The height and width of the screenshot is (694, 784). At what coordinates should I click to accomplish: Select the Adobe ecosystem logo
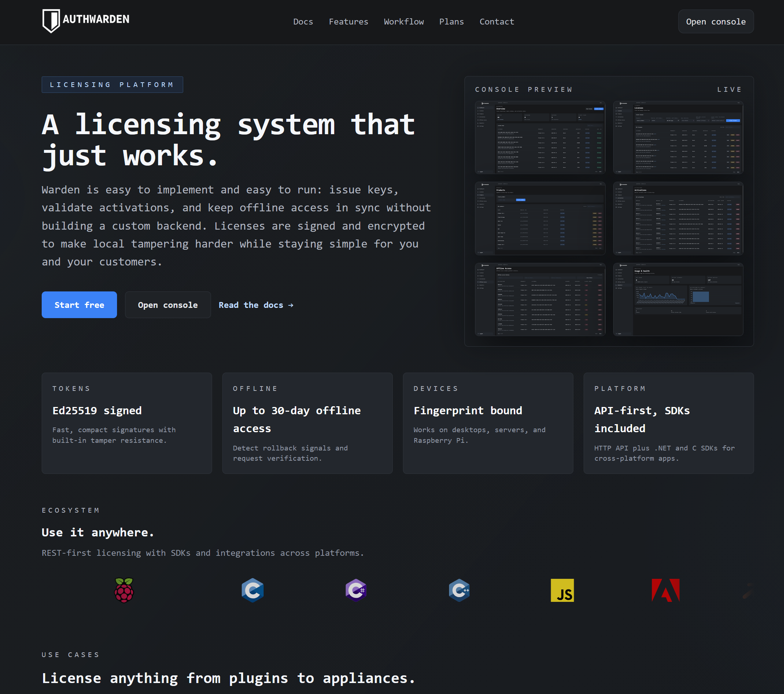click(x=666, y=591)
